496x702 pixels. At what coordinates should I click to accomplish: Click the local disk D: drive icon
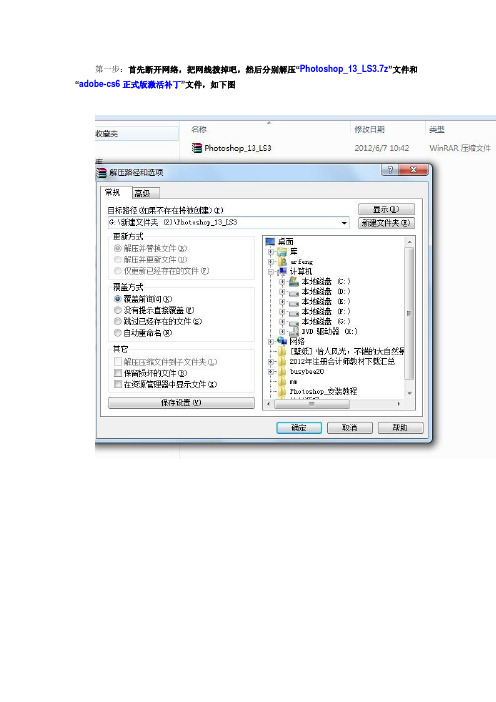pos(294,291)
